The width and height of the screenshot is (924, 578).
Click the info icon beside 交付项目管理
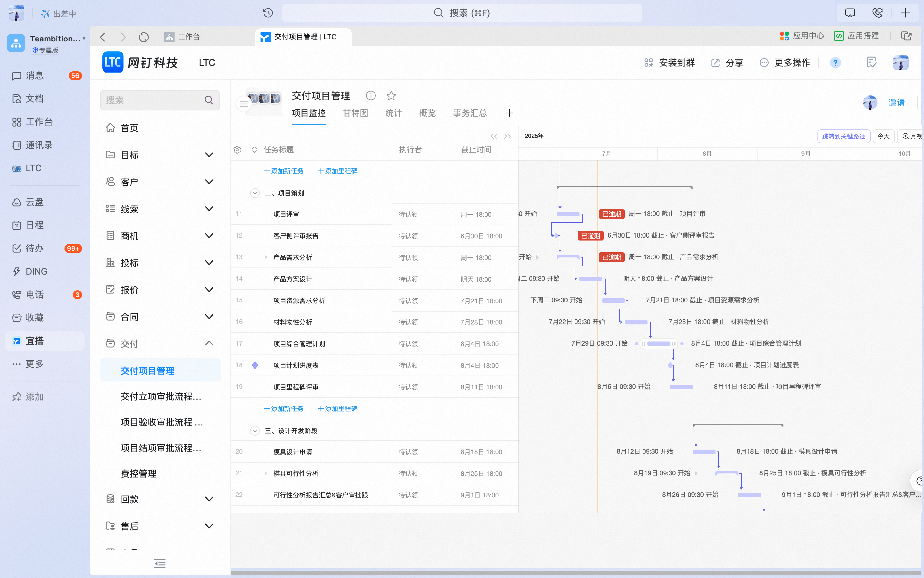click(371, 96)
